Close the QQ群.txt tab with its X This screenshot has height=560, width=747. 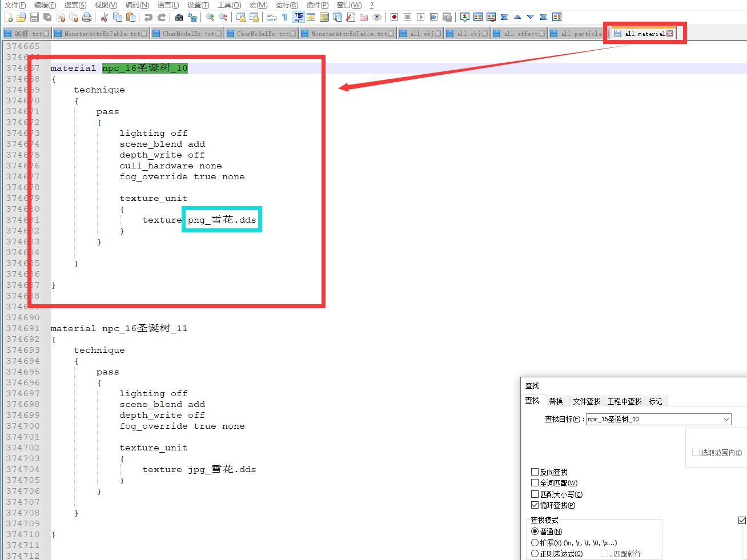(46, 34)
